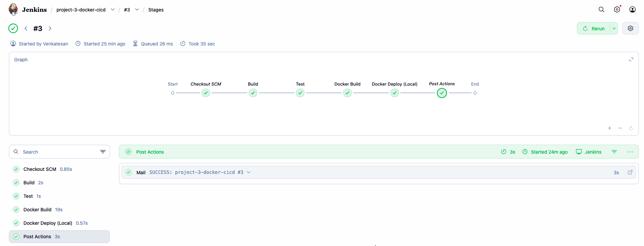Image resolution: width=644 pixels, height=246 pixels.
Task: Open the search magnifier in header
Action: (601, 10)
